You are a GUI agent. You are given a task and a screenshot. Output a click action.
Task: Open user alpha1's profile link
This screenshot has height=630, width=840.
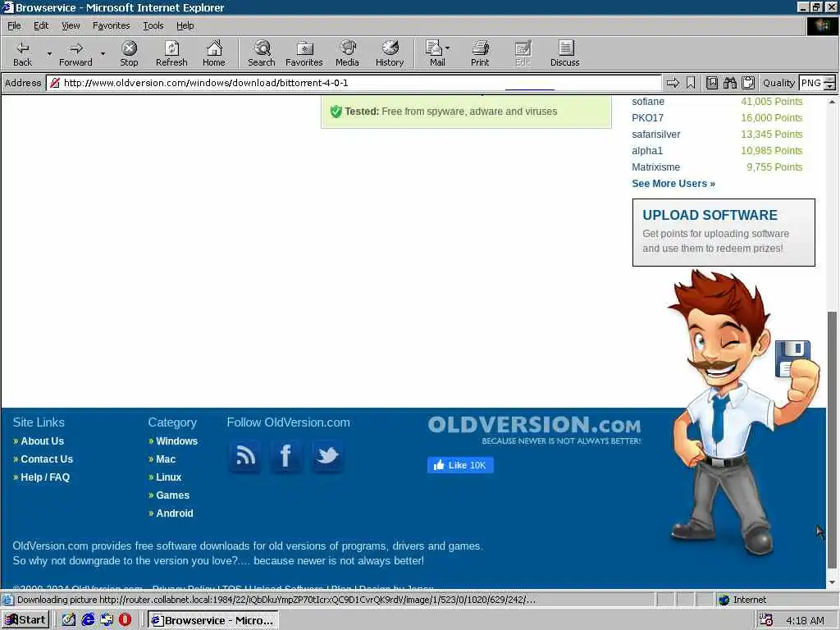click(x=646, y=151)
